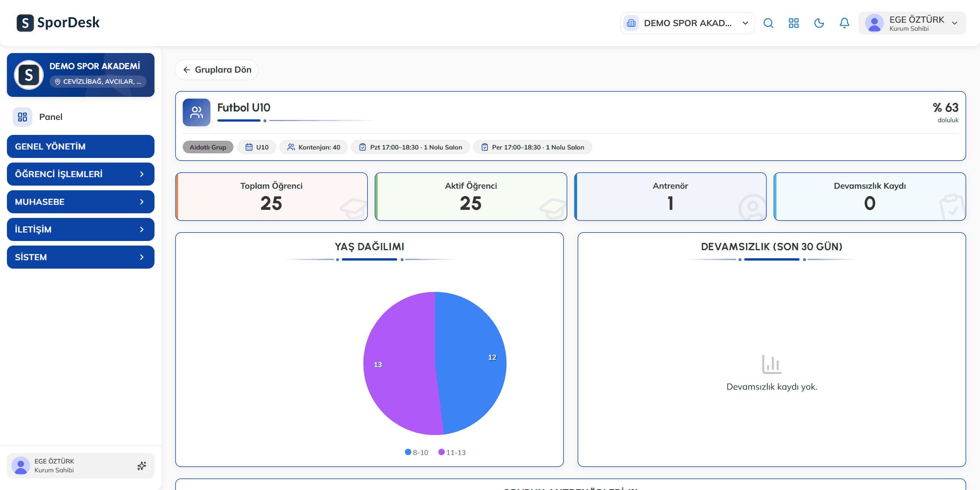
Task: Open the apps grid icon in header
Action: (x=794, y=23)
